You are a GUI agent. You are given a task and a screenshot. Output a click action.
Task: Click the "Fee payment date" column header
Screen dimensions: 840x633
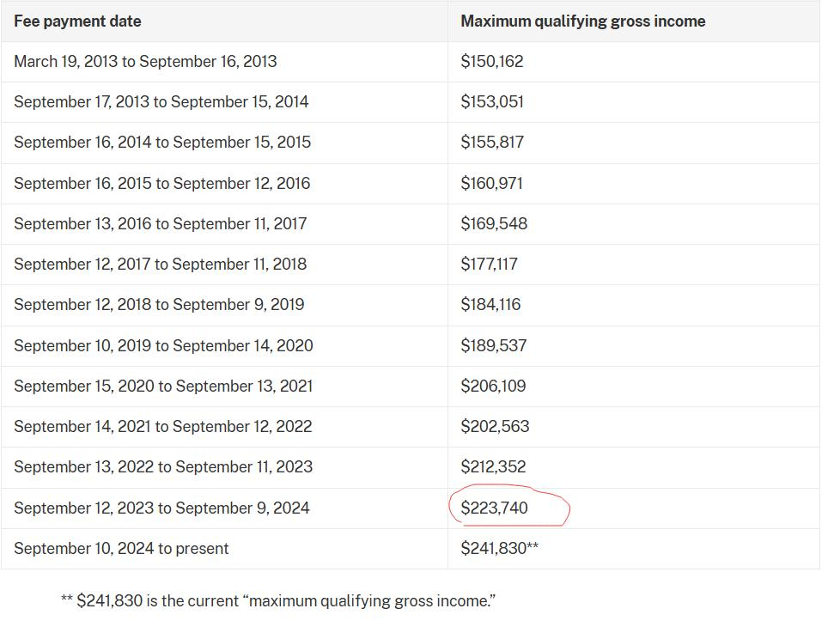coord(77,21)
